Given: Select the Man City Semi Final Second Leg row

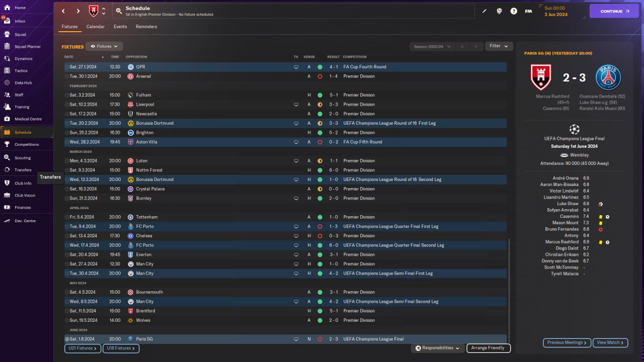Looking at the screenshot, I should [x=285, y=302].
